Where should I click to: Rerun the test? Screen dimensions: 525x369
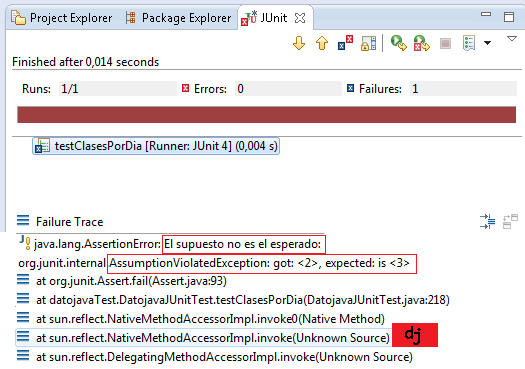tap(398, 43)
